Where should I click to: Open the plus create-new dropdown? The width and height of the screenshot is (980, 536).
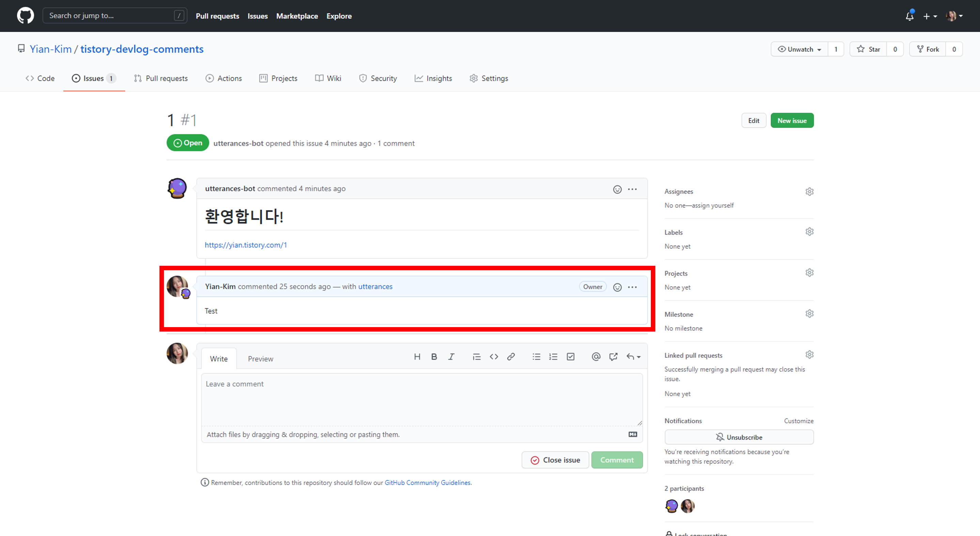[930, 16]
